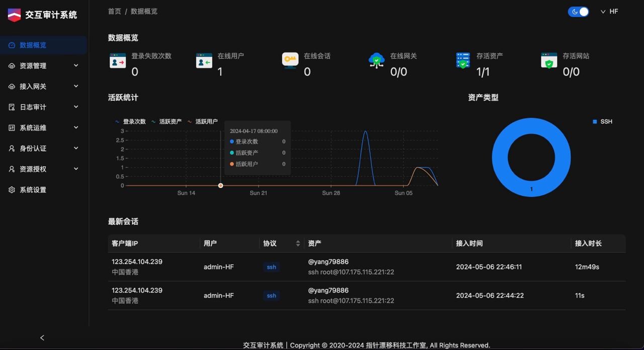Click the 在线网关 cloud icon
This screenshot has width=644, height=350.
tap(376, 61)
